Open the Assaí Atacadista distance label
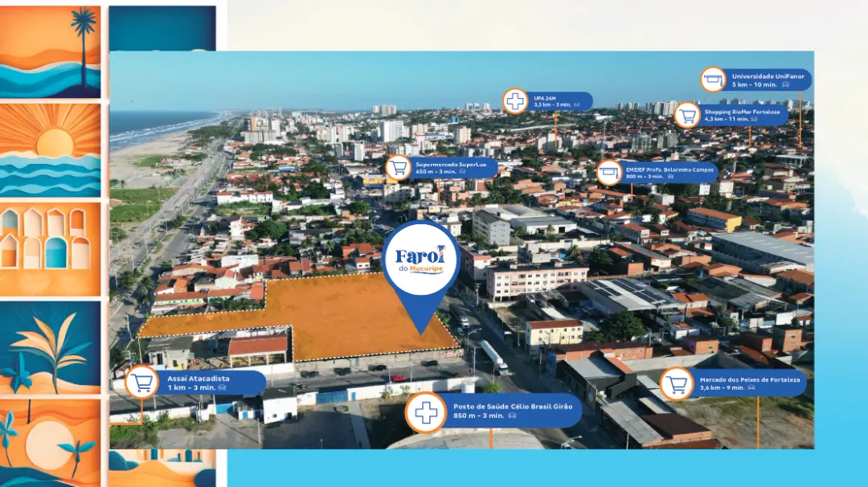868x487 pixels. [211, 382]
